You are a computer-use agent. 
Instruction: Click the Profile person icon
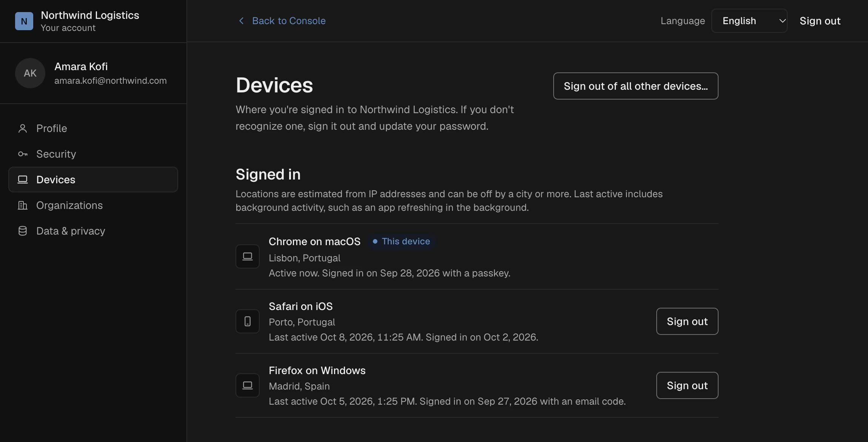point(23,129)
